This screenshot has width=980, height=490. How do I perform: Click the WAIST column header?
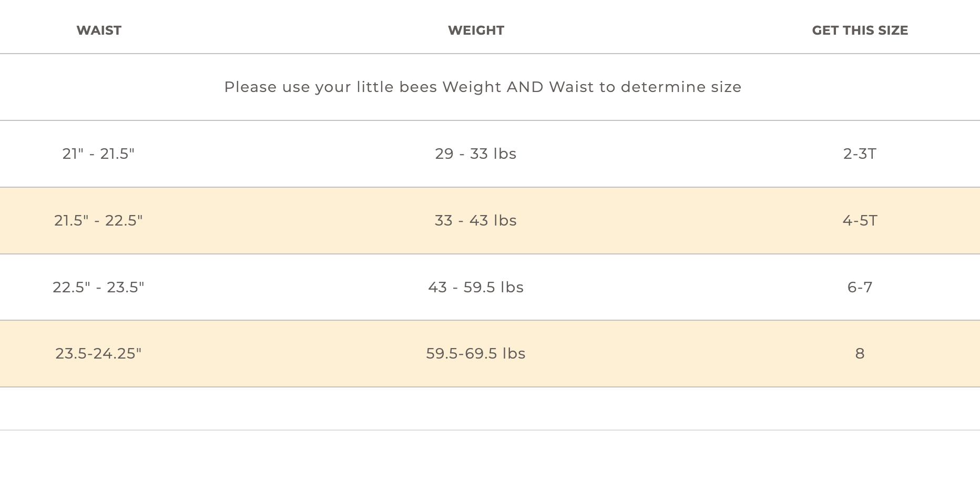[99, 30]
